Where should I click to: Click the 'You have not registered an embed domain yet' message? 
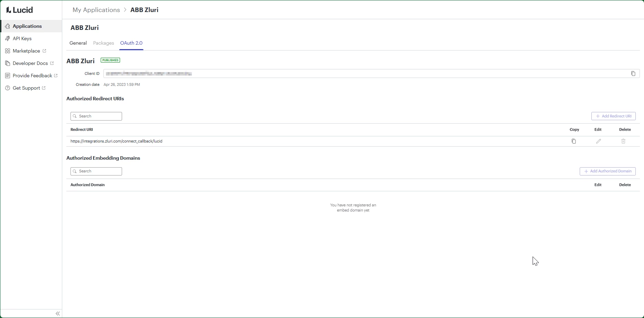(x=353, y=207)
